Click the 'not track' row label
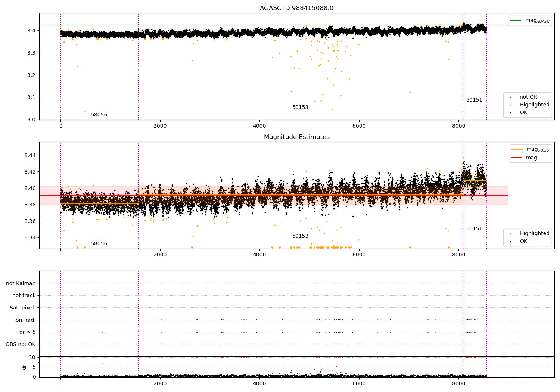 click(24, 296)
